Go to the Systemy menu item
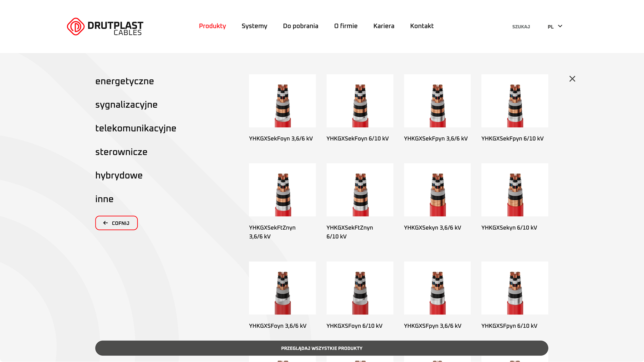This screenshot has height=362, width=644. (254, 26)
